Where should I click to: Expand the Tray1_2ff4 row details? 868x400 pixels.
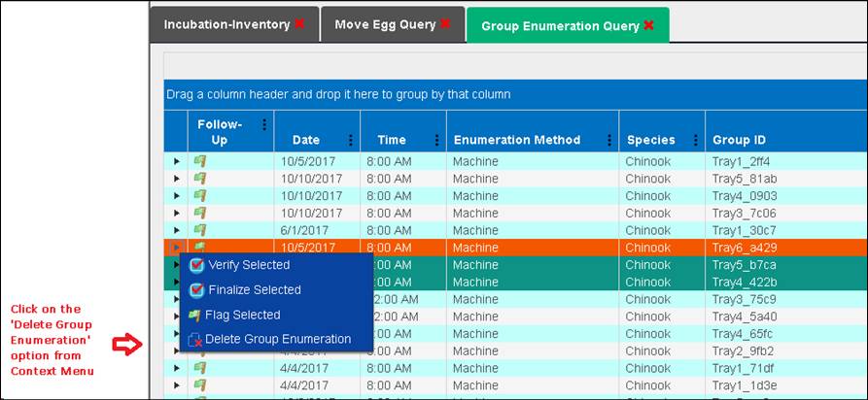tap(176, 161)
